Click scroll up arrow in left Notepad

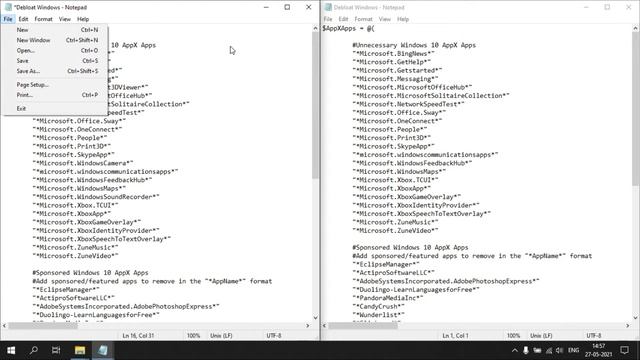(x=316, y=29)
